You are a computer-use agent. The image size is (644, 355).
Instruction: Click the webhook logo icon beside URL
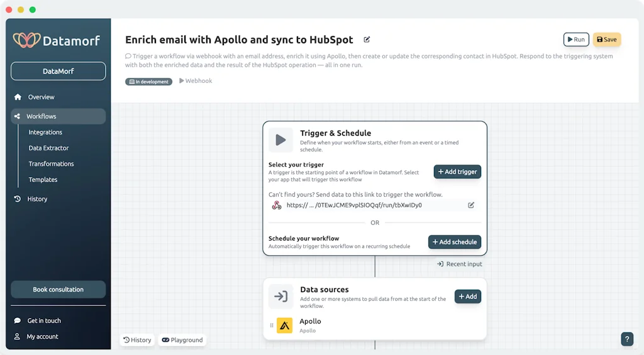[277, 205]
